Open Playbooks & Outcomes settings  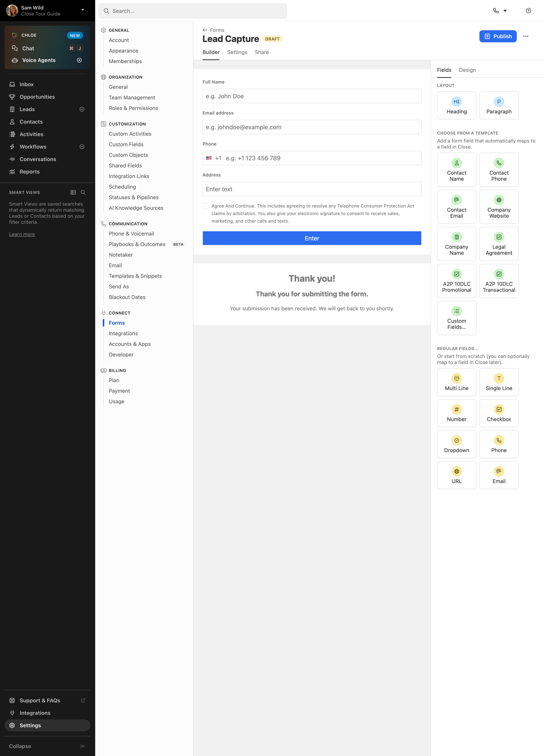137,244
